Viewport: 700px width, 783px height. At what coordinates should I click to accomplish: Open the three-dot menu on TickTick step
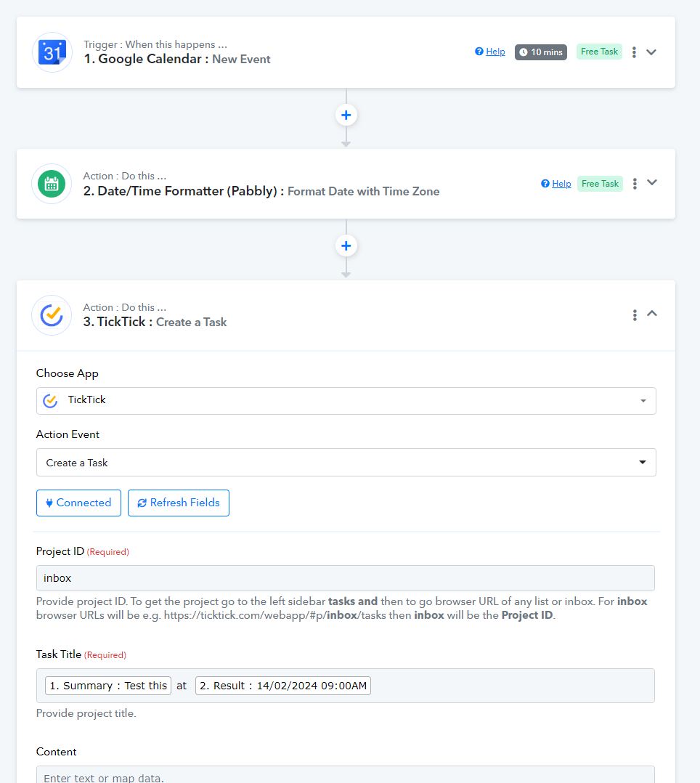point(635,315)
